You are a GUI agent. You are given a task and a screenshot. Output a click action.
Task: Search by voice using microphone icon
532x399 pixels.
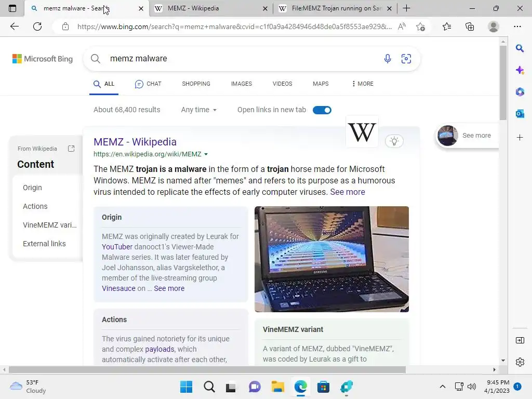388,59
